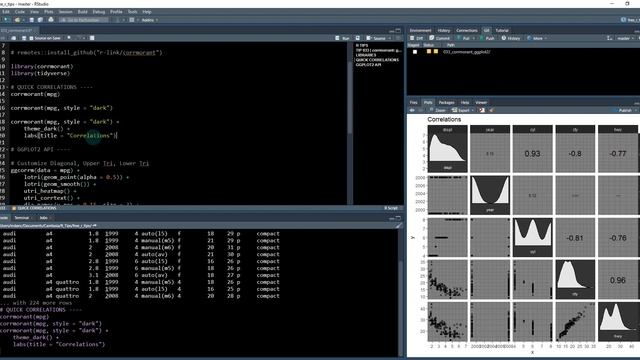Click the clear all plots broom icon
The height and width of the screenshot is (360, 640).
(492, 110)
